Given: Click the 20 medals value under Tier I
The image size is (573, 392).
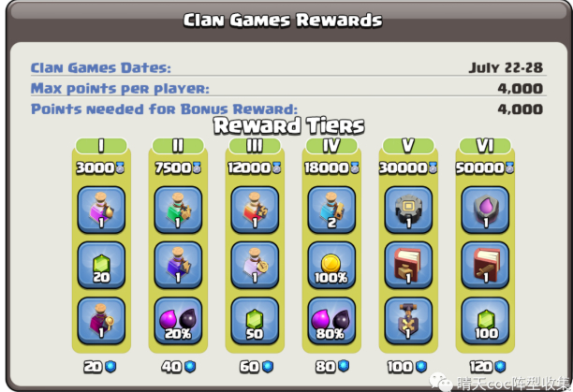Looking at the screenshot, I should 100,367.
